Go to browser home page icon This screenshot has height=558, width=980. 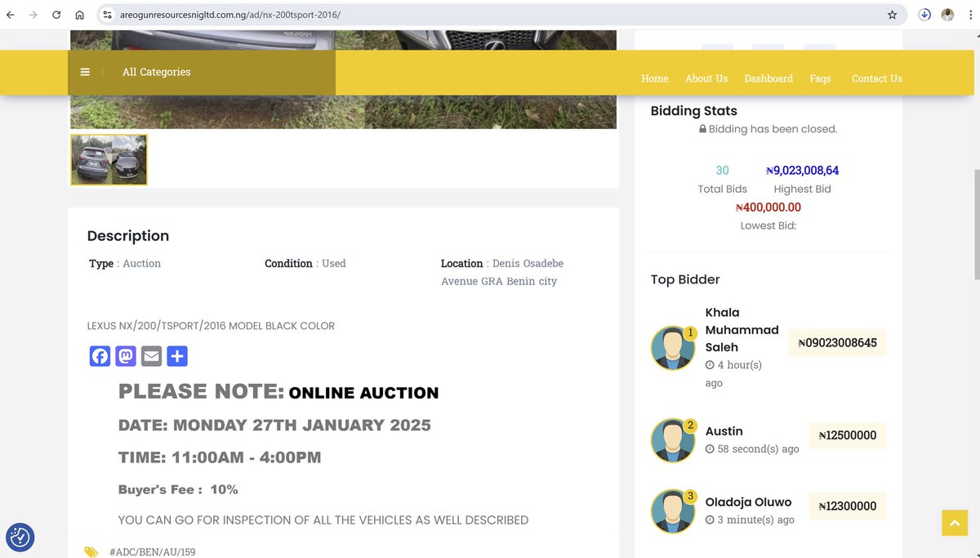point(79,15)
